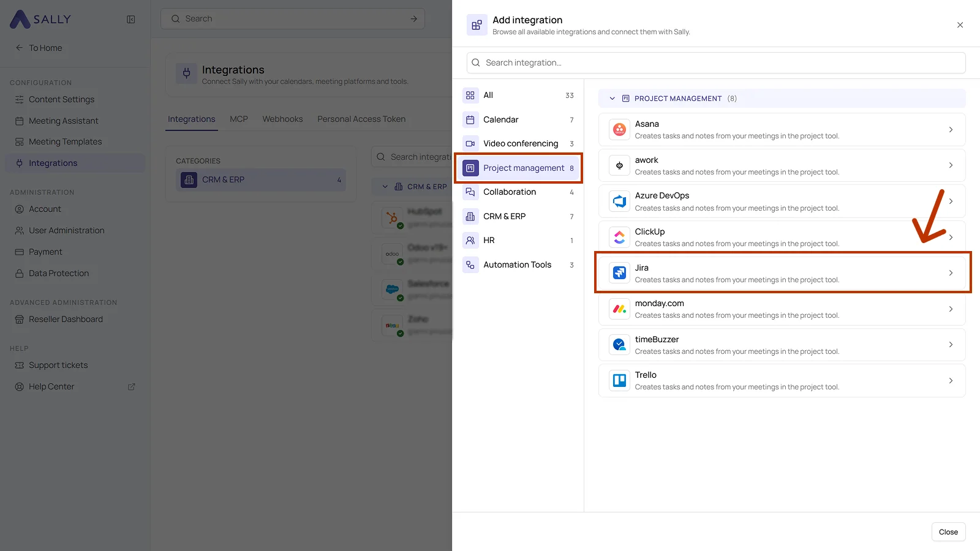Click the timeBuzzer integration row name
Viewport: 980px width, 551px height.
[x=657, y=339]
